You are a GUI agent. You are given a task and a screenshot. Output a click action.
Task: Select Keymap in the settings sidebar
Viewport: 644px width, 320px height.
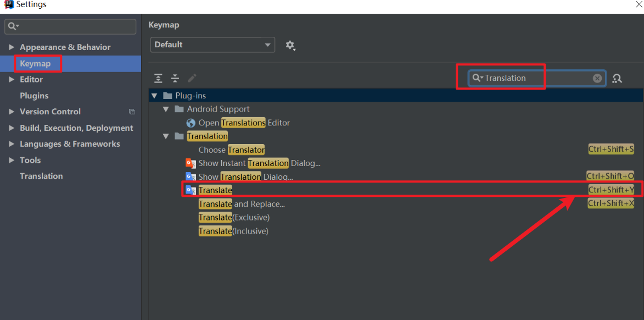tap(35, 63)
